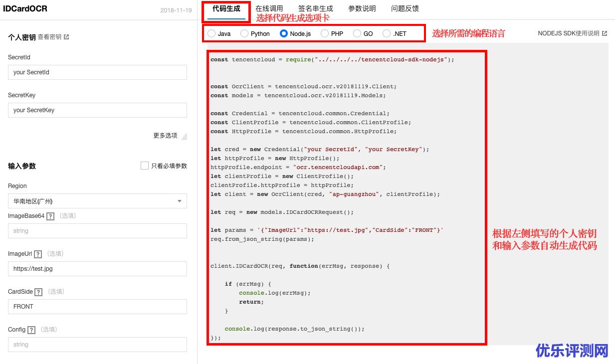Focus the ImageBase64 input field
615x364 pixels.
point(97,231)
